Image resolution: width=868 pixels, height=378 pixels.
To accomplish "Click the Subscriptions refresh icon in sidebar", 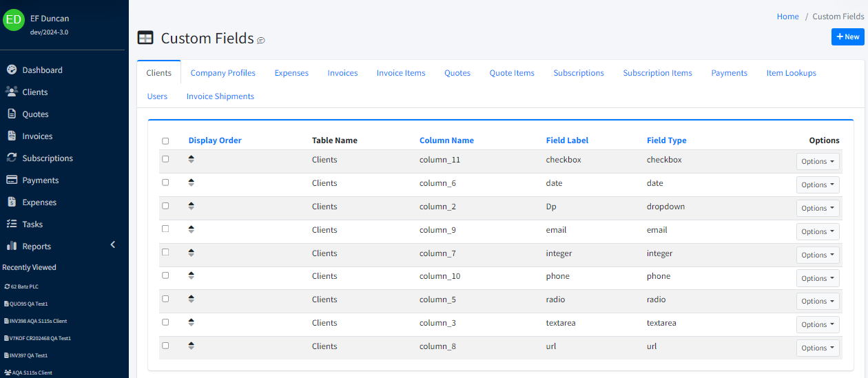I will click(x=11, y=158).
